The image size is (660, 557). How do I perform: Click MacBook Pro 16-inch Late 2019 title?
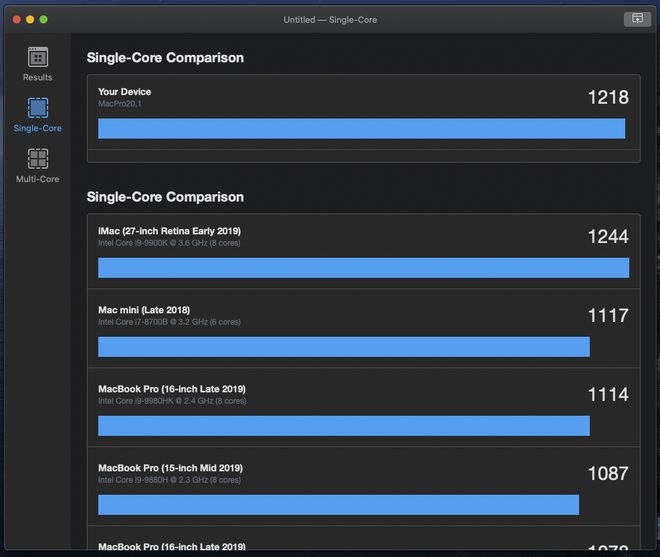[172, 389]
